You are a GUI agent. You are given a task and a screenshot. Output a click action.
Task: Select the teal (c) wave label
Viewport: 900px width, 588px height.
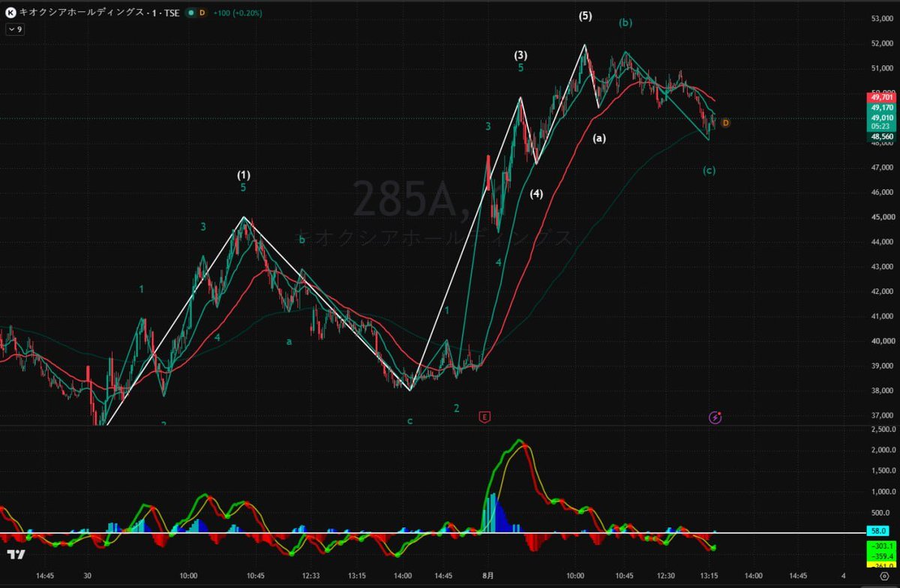pos(709,170)
